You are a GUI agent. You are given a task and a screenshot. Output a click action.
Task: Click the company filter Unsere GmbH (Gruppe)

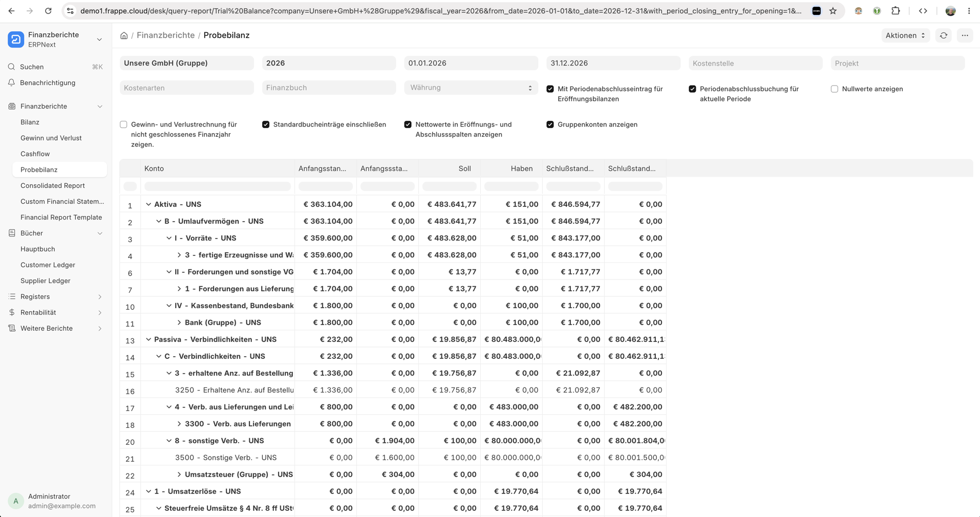tap(187, 63)
